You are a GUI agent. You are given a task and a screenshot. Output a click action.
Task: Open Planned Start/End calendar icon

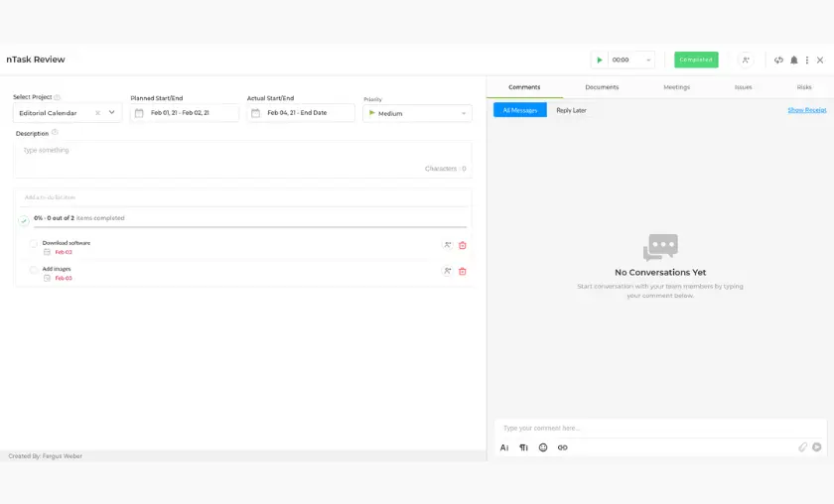pyautogui.click(x=139, y=113)
